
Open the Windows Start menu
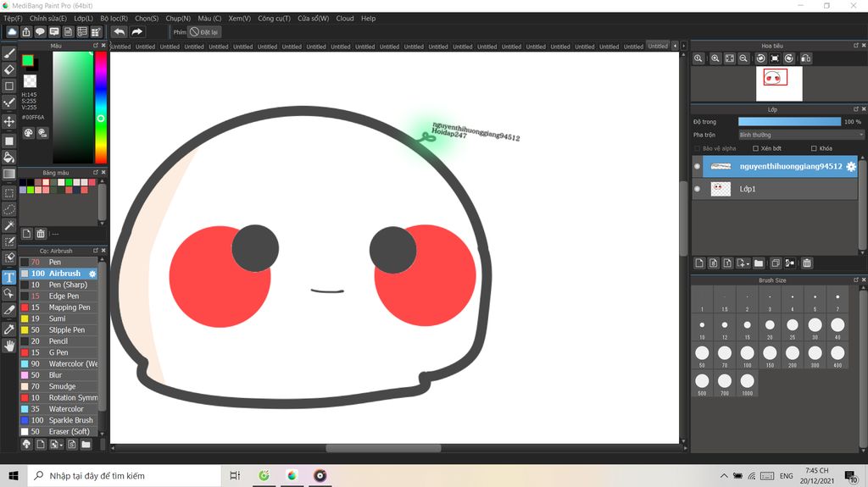click(x=14, y=476)
